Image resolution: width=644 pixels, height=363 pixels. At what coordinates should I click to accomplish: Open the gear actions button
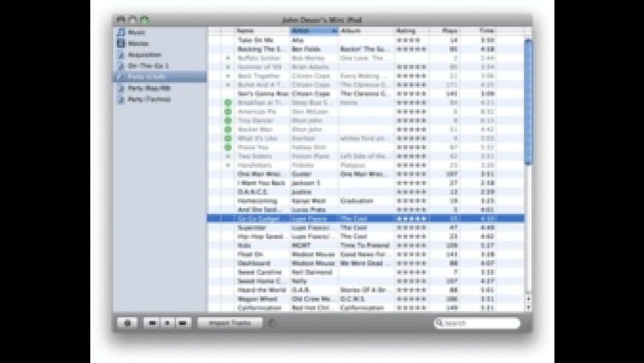[127, 323]
